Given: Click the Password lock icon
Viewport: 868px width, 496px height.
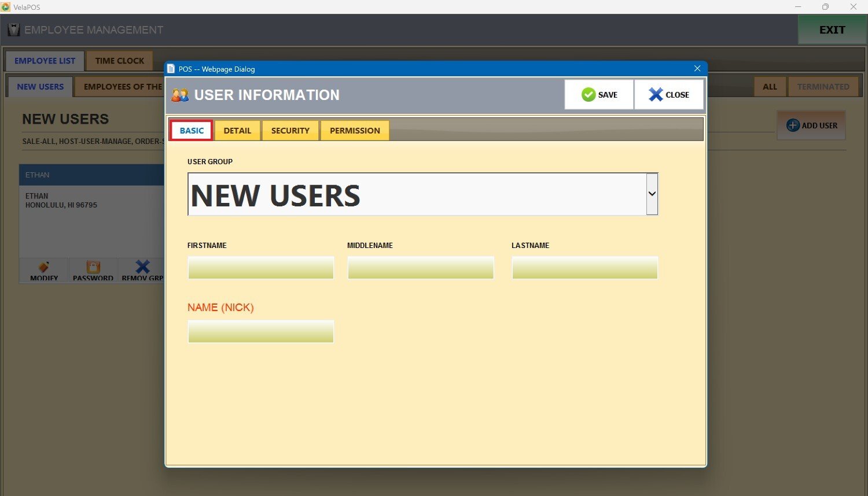Looking at the screenshot, I should (93, 267).
